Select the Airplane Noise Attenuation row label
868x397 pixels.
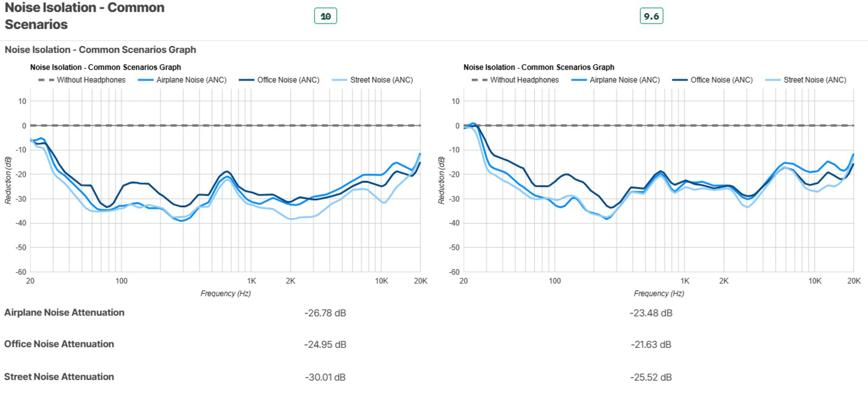[x=64, y=312]
